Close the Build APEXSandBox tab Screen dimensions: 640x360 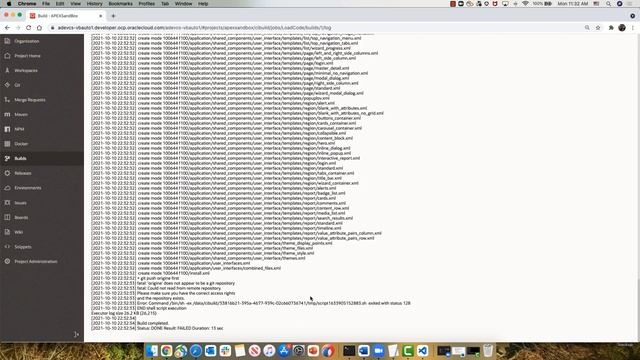point(100,16)
